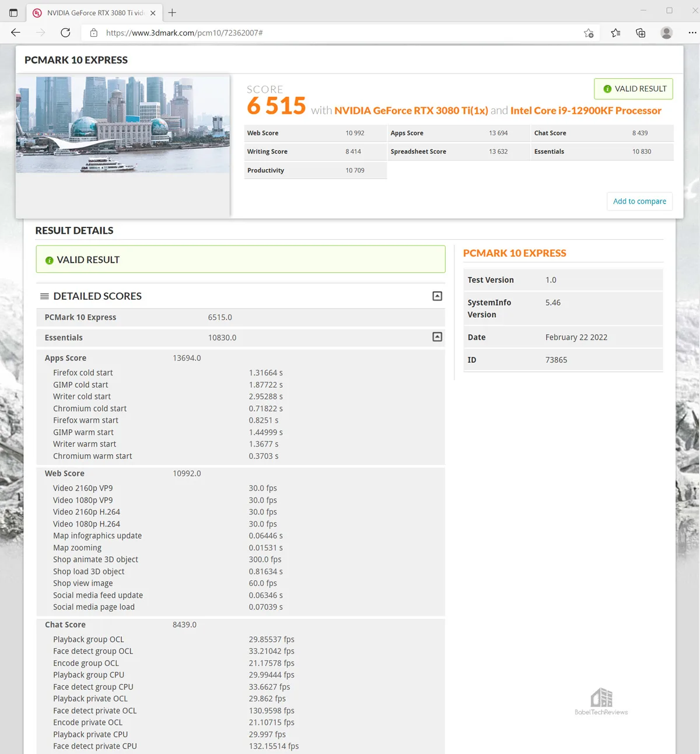Click the Essentials summary cell value 10 830
The image size is (700, 754).
(642, 152)
